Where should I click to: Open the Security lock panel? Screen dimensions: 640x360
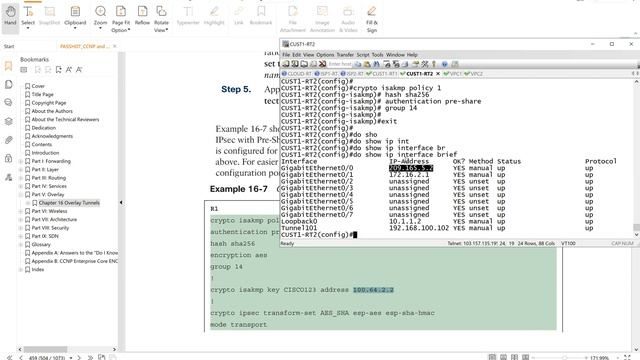pos(8,158)
